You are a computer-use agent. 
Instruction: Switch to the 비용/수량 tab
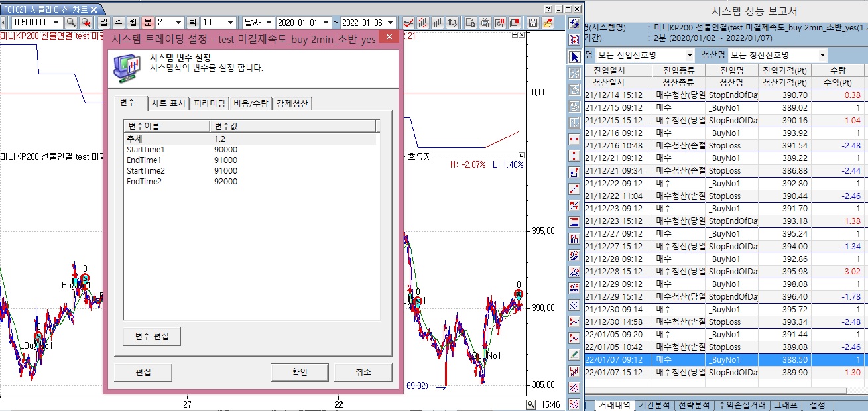tap(251, 103)
